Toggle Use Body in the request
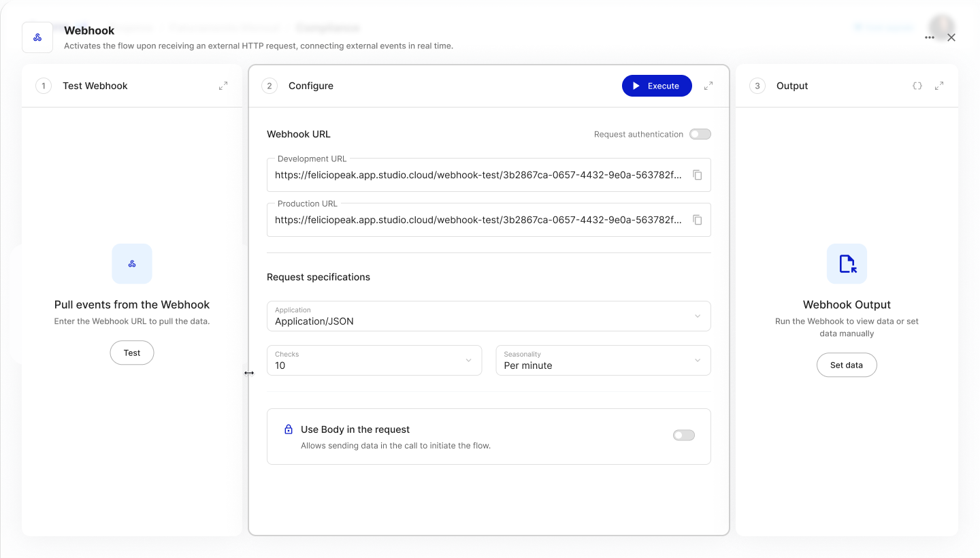 (x=683, y=436)
